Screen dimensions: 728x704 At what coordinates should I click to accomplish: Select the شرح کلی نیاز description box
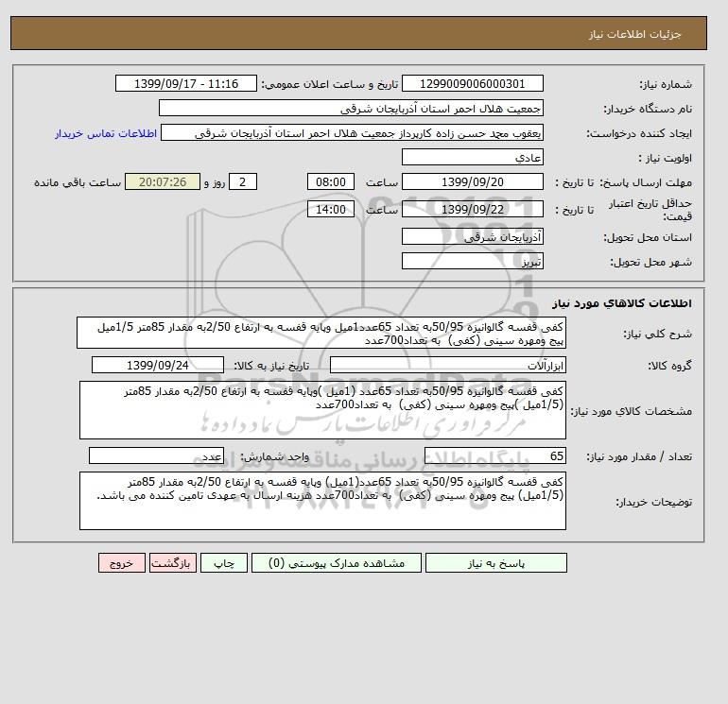pos(321,334)
